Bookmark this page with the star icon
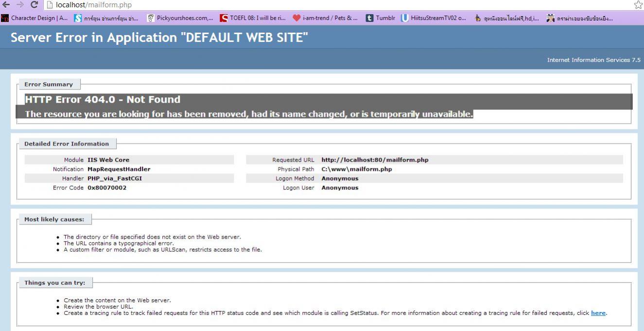 [x=638, y=5]
